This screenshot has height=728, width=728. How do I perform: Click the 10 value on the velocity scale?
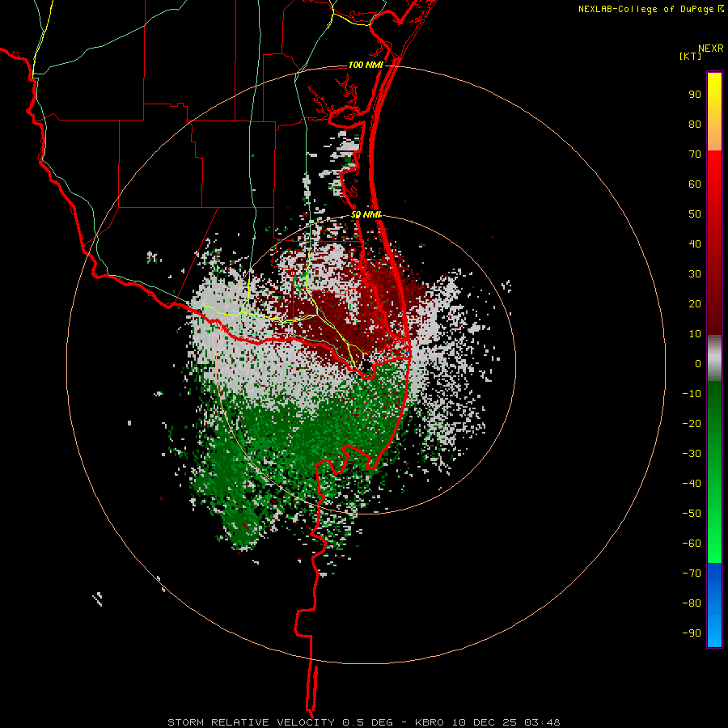tap(695, 334)
